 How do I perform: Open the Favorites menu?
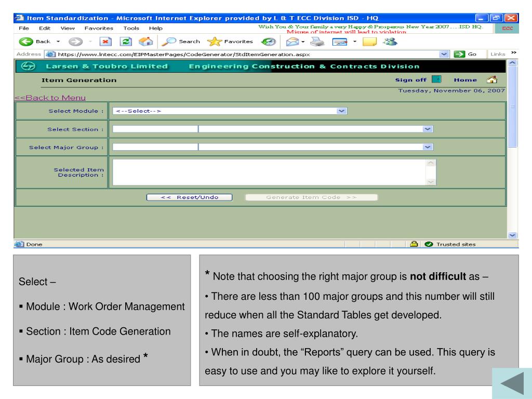coord(99,28)
